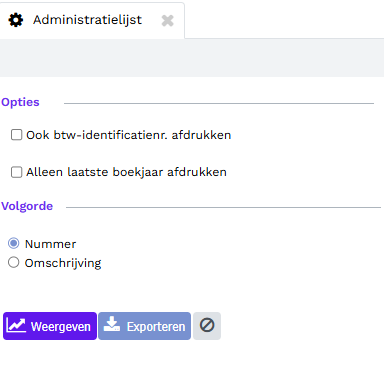Select the Nummer radio button
This screenshot has width=384, height=368.
coord(14,243)
